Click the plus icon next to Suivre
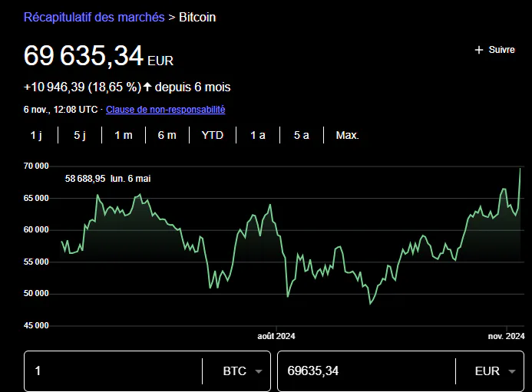This screenshot has width=532, height=392. point(479,50)
